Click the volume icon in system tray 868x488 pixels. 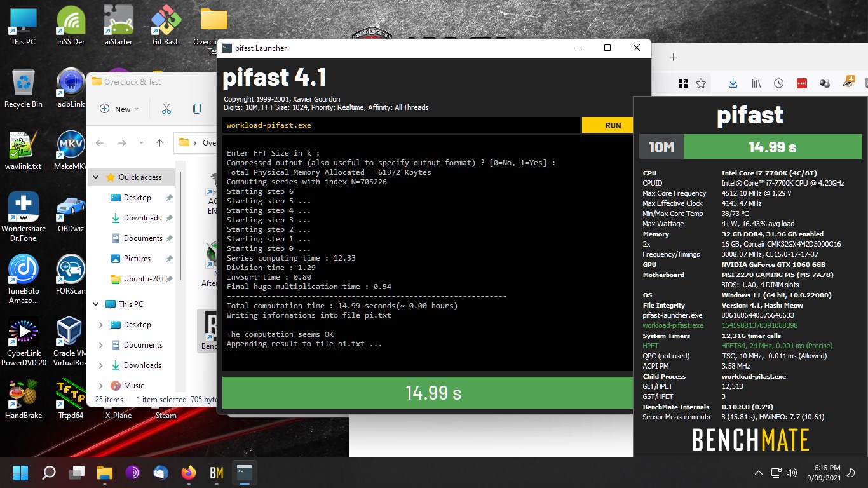click(792, 473)
